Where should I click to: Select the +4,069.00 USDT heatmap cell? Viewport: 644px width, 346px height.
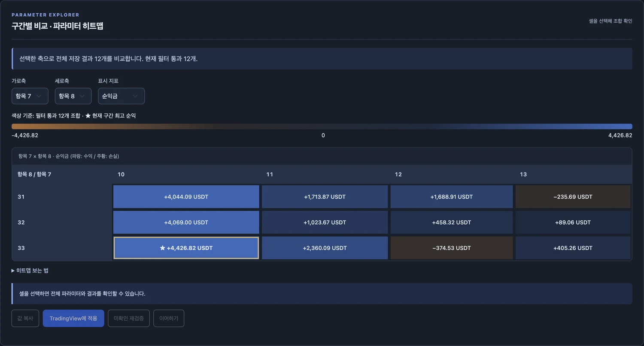point(186,222)
